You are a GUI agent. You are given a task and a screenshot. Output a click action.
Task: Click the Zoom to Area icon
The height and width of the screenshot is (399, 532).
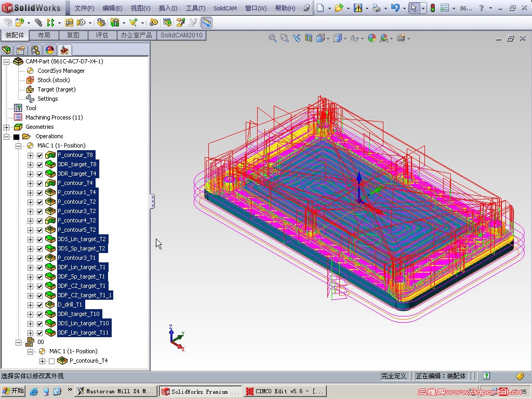coord(284,38)
